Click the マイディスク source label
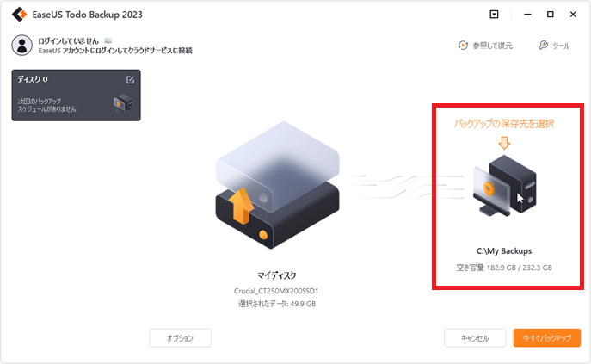The width and height of the screenshot is (591, 364). pyautogui.click(x=277, y=275)
